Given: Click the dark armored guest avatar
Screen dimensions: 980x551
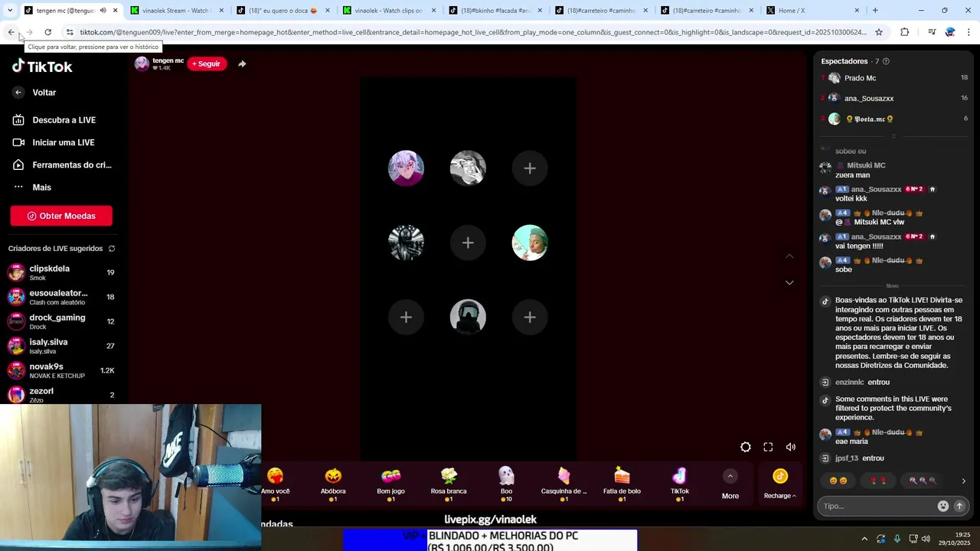Looking at the screenshot, I should (x=406, y=243).
